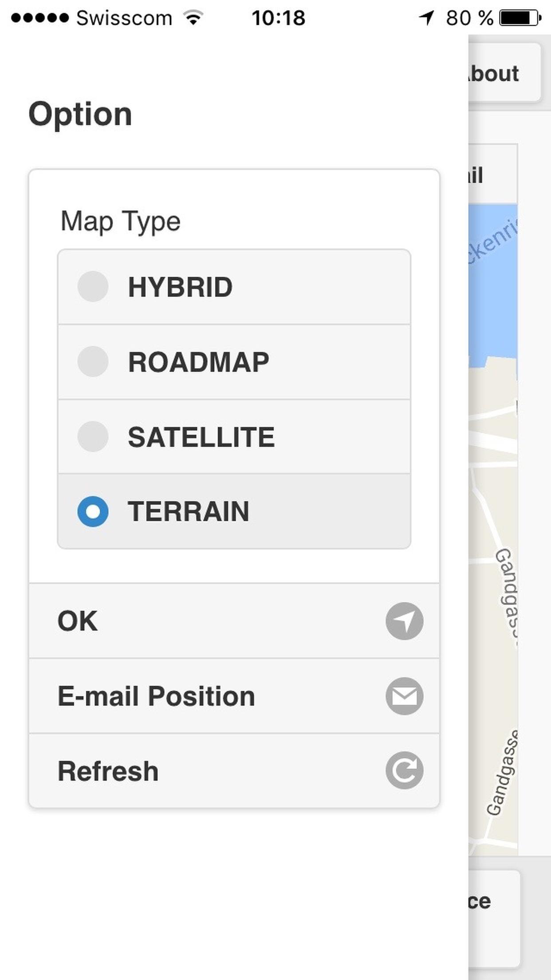This screenshot has height=980, width=551.
Task: Click location services arrow in status bar
Action: pos(426,18)
